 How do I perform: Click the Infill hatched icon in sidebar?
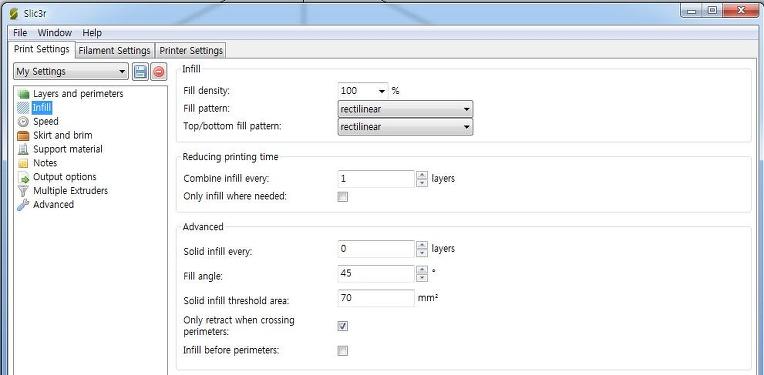coord(23,108)
